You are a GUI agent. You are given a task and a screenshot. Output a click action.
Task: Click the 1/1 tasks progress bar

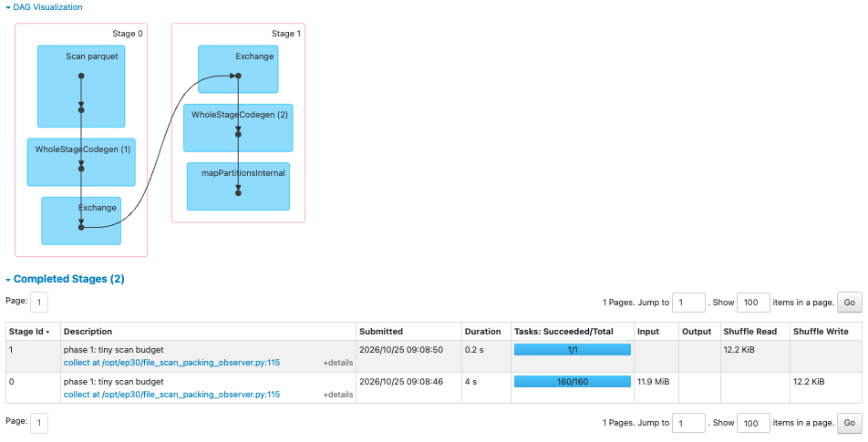(x=573, y=350)
